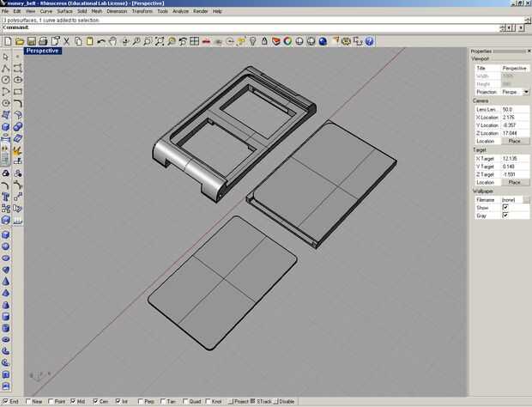Select the Box solid tool in sidebar

click(6, 234)
